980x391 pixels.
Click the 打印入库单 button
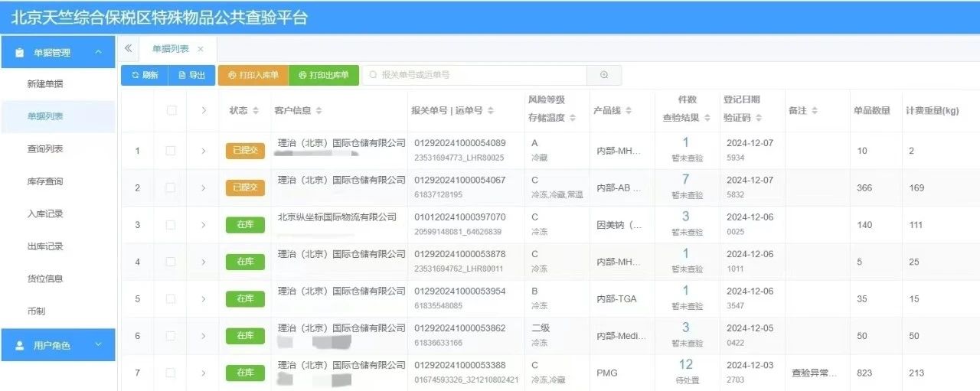click(x=253, y=75)
